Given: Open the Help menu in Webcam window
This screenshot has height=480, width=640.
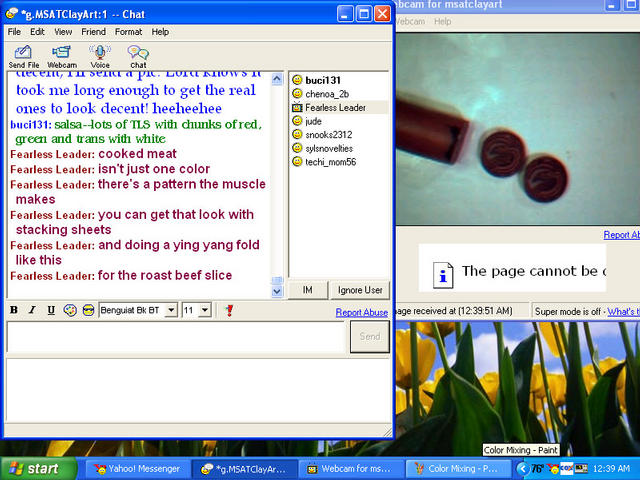Looking at the screenshot, I should click(442, 21).
